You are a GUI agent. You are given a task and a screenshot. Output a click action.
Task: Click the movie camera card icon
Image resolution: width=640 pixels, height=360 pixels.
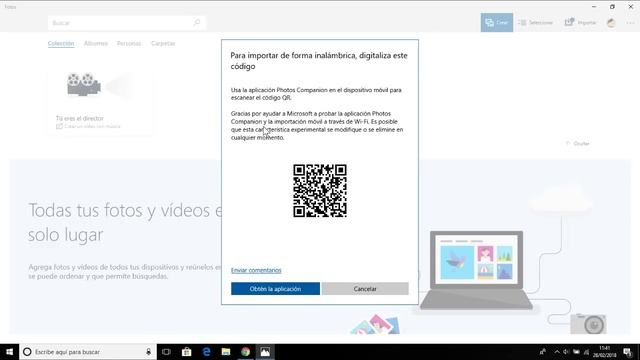pos(84,84)
